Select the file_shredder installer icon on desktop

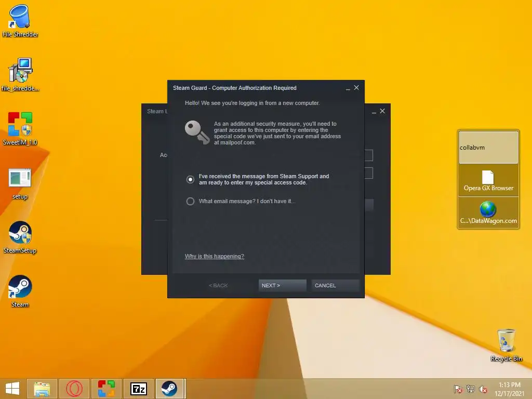(20, 75)
